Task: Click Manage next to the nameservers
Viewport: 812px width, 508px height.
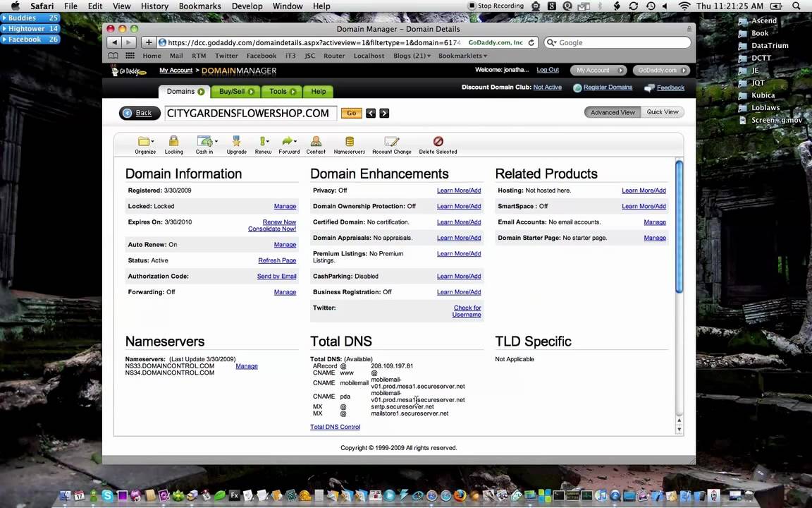Action: pos(247,366)
